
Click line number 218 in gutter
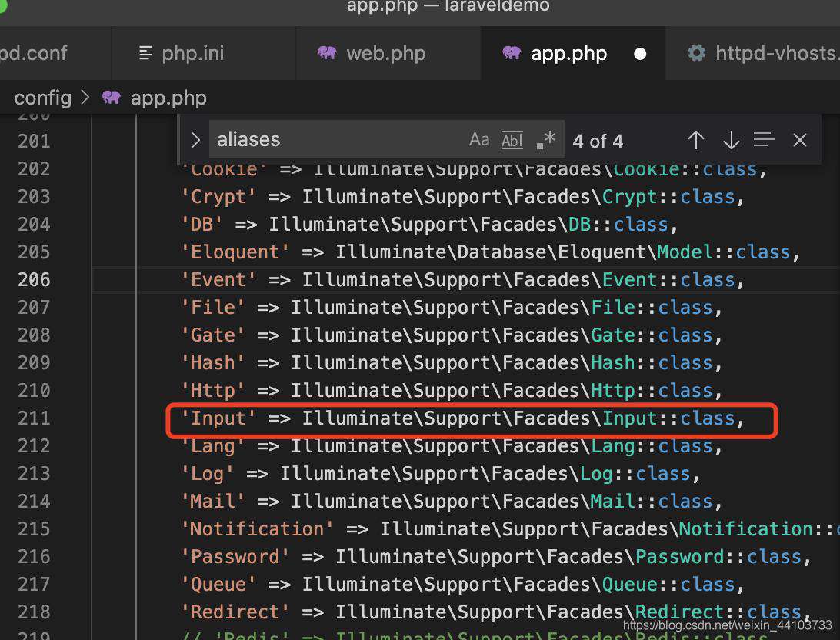[x=34, y=612]
